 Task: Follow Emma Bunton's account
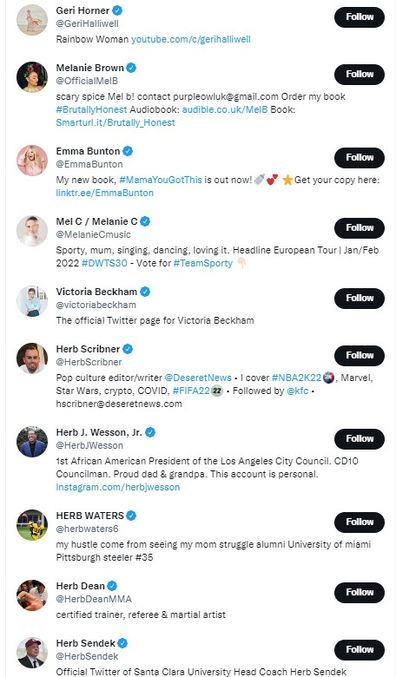pyautogui.click(x=359, y=158)
